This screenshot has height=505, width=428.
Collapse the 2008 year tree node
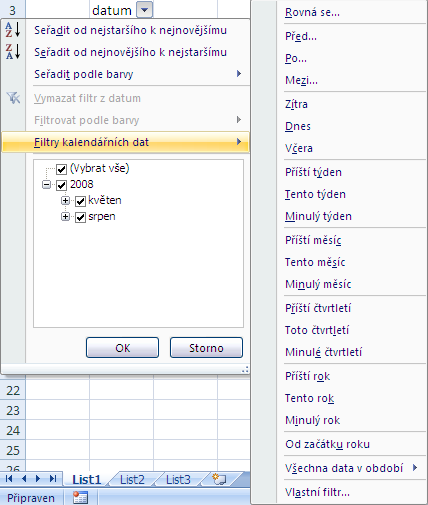(46, 185)
